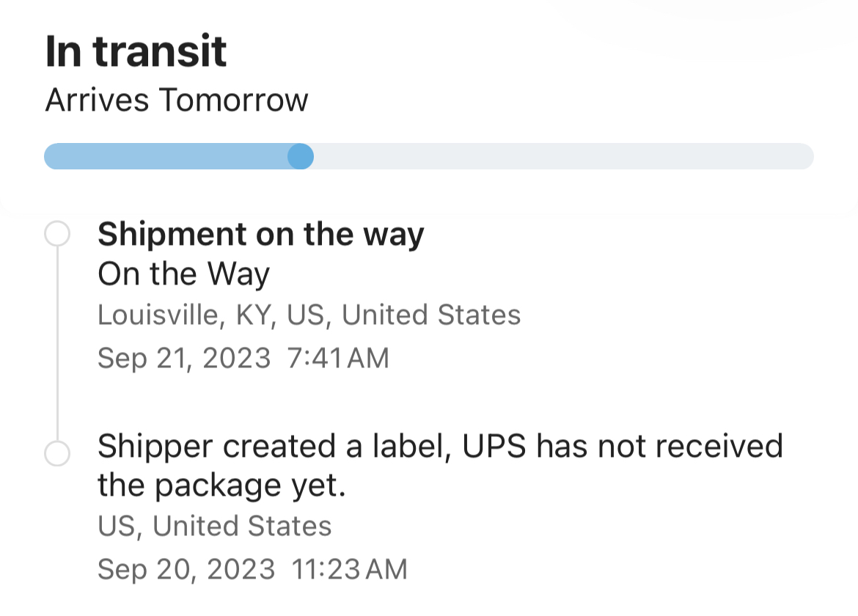Select the Sep 21, 2023 date
Image resolution: width=858 pixels, height=616 pixels.
pos(184,358)
